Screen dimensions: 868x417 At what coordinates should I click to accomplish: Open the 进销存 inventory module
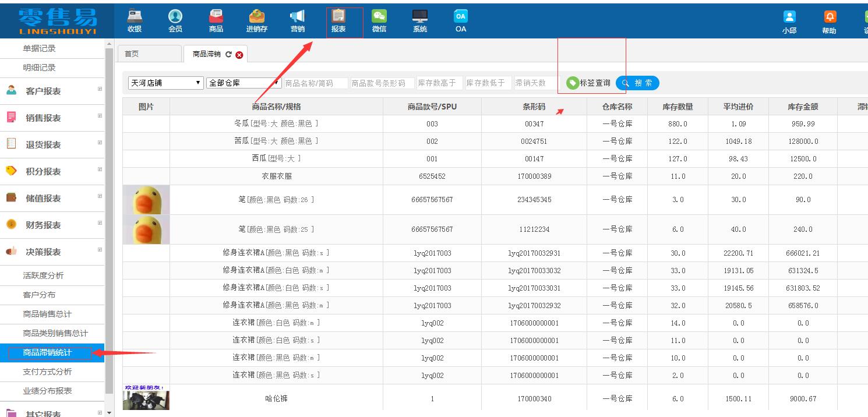pos(256,20)
